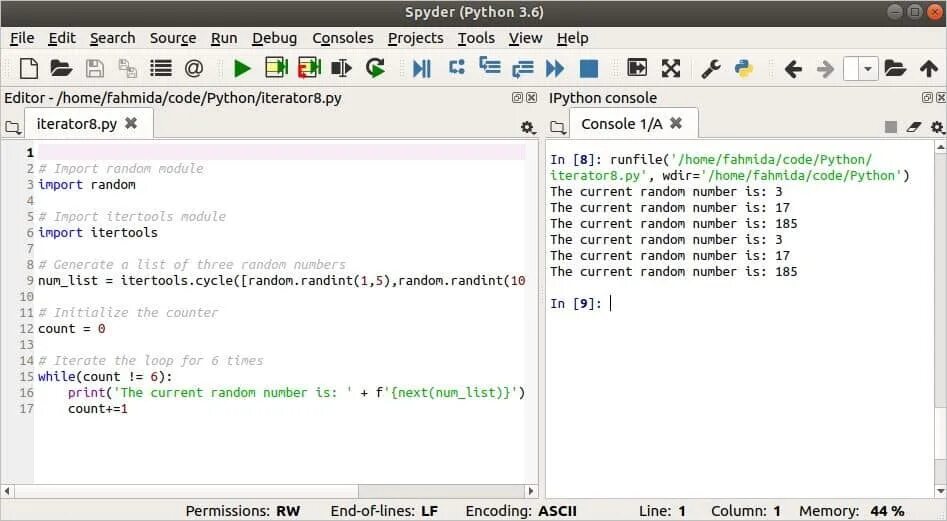Open the Run menu
The image size is (947, 521).
tap(223, 38)
